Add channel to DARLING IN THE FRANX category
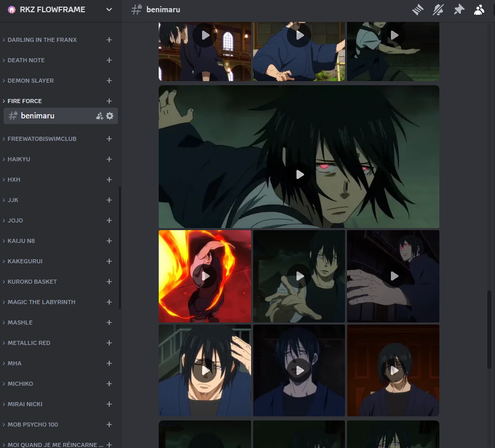495x448 pixels. pos(109,40)
